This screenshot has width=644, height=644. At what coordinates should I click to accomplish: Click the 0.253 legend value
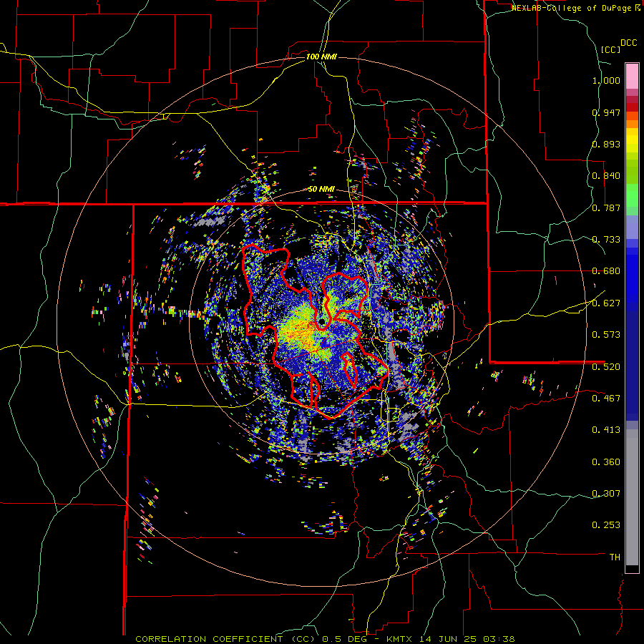606,525
